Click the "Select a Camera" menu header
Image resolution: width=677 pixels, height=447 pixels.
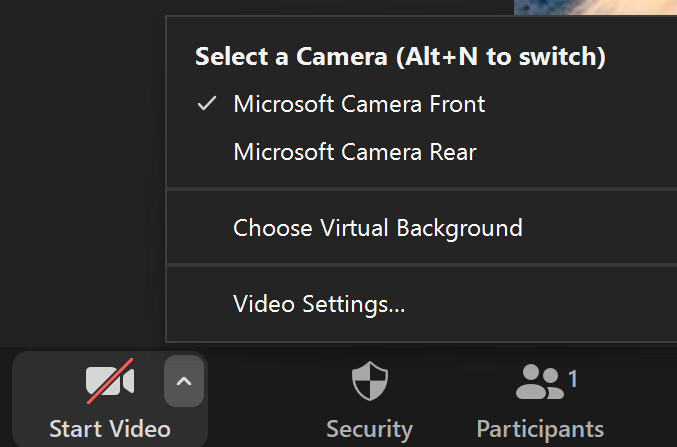click(290, 56)
